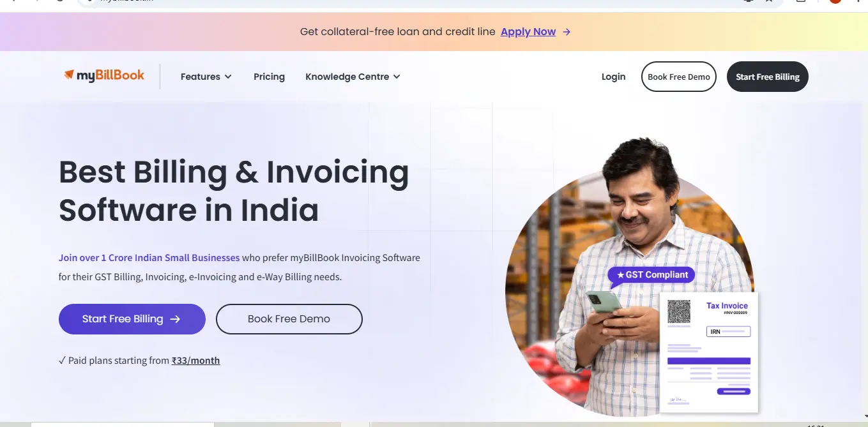868x427 pixels.
Task: Click the arrow inside hero Start Free Billing
Action: [175, 319]
